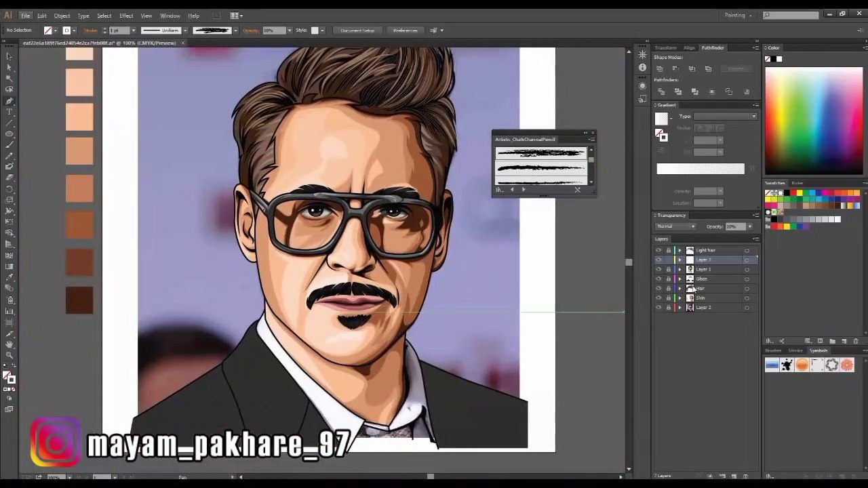The width and height of the screenshot is (868, 488).
Task: Open the Layers panel flyout menu
Action: [x=755, y=239]
